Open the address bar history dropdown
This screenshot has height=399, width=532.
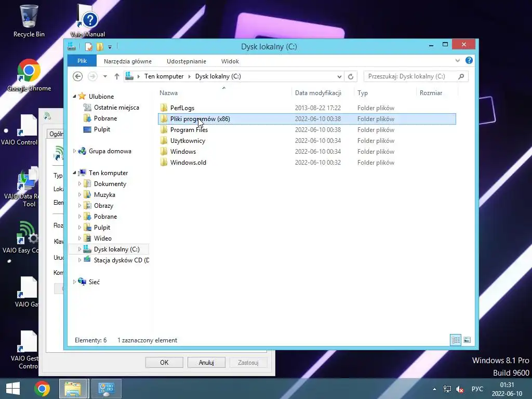(x=339, y=76)
